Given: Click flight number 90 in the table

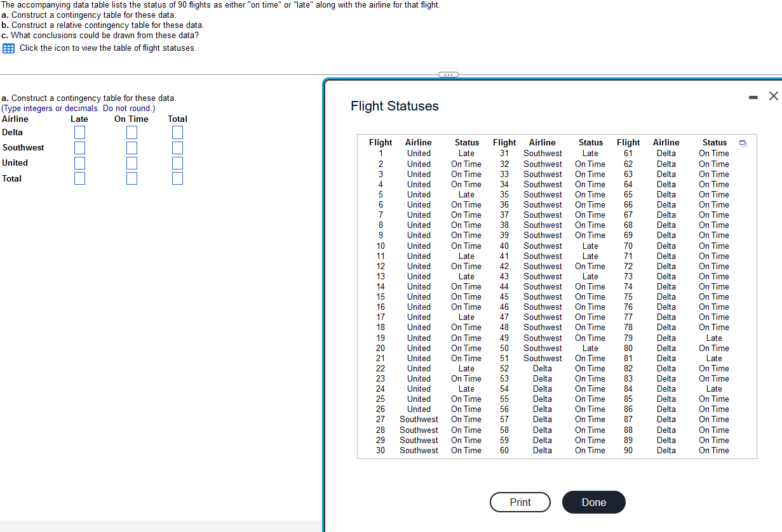Looking at the screenshot, I should pyautogui.click(x=628, y=450).
